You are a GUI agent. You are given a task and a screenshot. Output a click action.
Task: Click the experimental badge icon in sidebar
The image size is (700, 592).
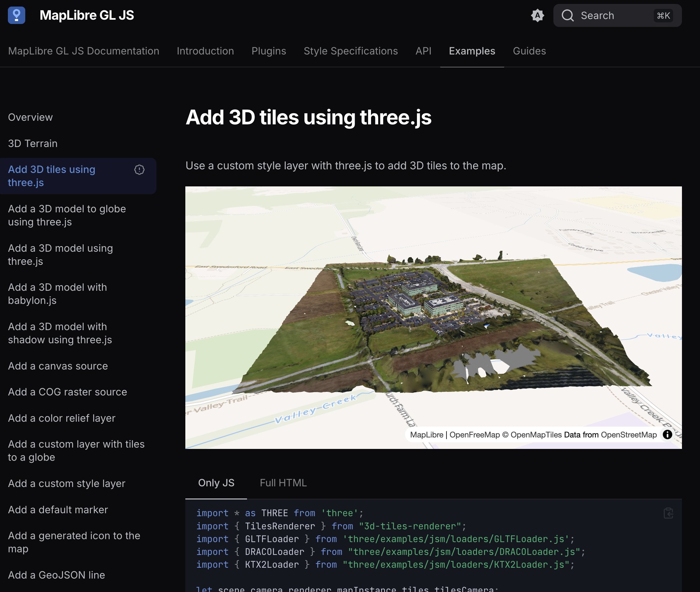point(139,170)
